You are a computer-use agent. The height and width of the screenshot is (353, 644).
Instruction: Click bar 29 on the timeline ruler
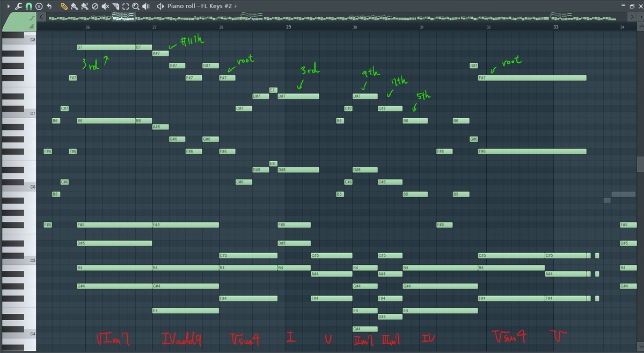pyautogui.click(x=288, y=27)
